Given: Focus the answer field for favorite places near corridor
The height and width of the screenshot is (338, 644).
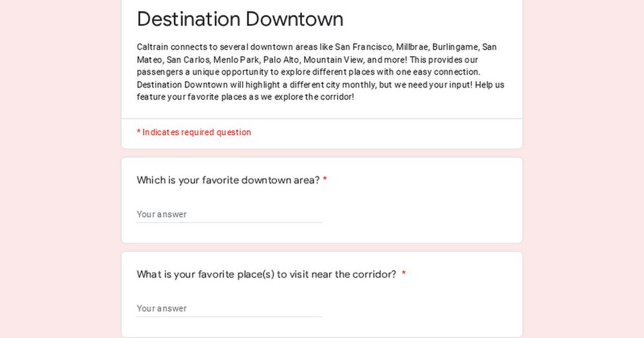Looking at the screenshot, I should point(229,308).
